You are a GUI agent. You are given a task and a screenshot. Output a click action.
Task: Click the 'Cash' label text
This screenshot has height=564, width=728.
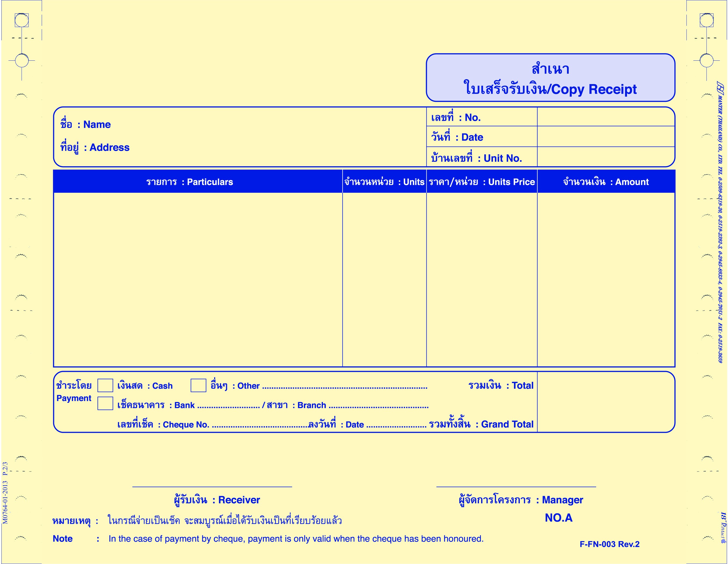[x=145, y=386]
